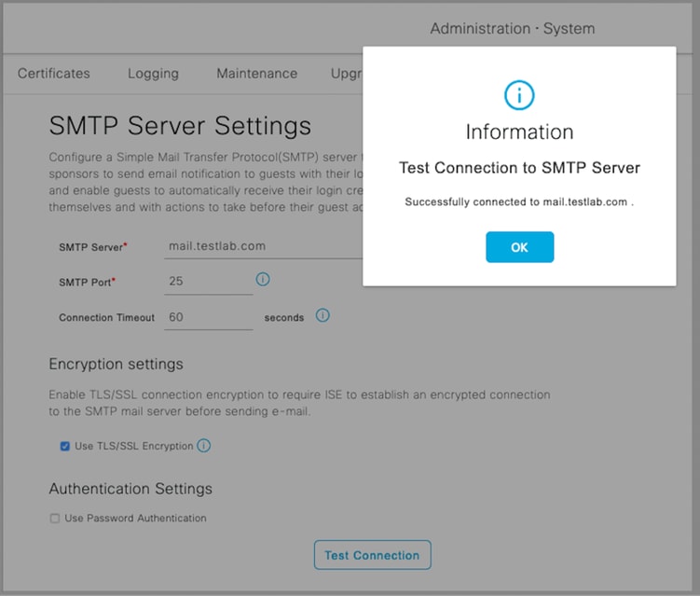Click the 'Successfully connected to mail.testlab.com' message
The width and height of the screenshot is (700, 596).
coord(519,202)
